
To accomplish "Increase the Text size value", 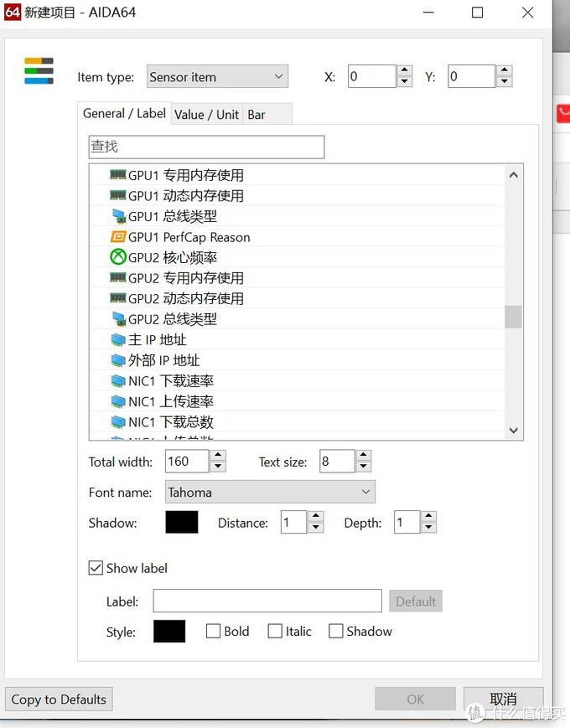I will tap(363, 456).
